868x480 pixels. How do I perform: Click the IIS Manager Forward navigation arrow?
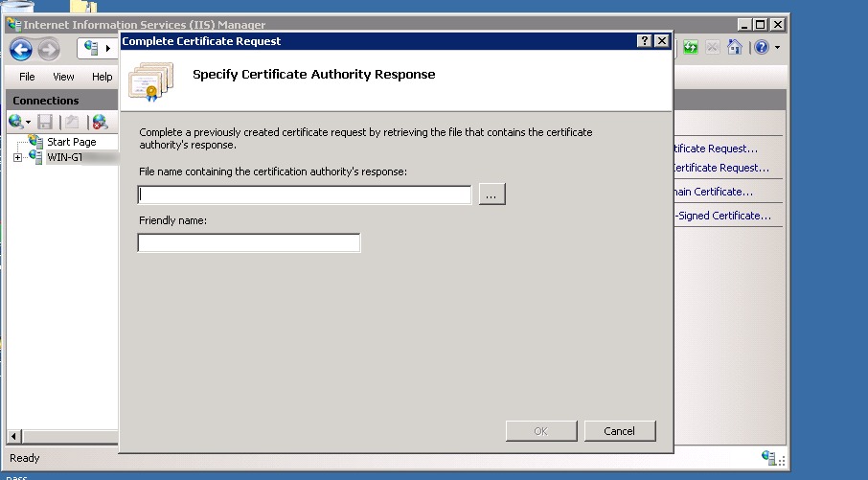49,50
